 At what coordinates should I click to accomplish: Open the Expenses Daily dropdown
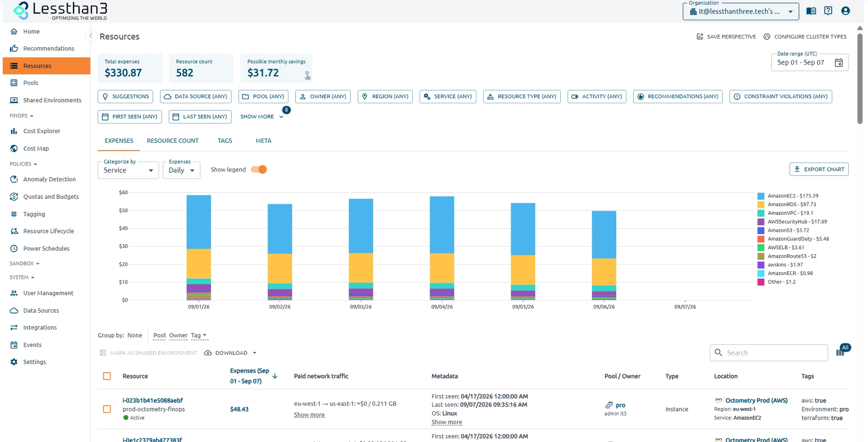coord(181,170)
